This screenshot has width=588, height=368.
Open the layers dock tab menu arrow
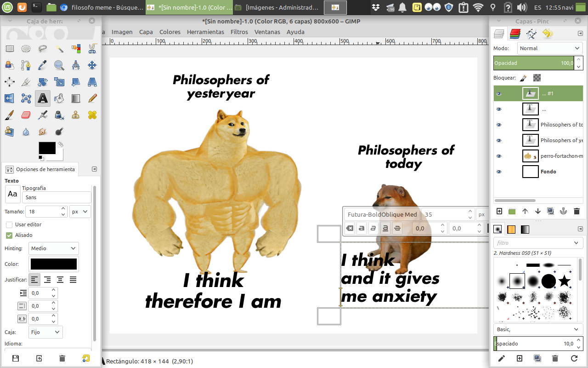coord(579,34)
